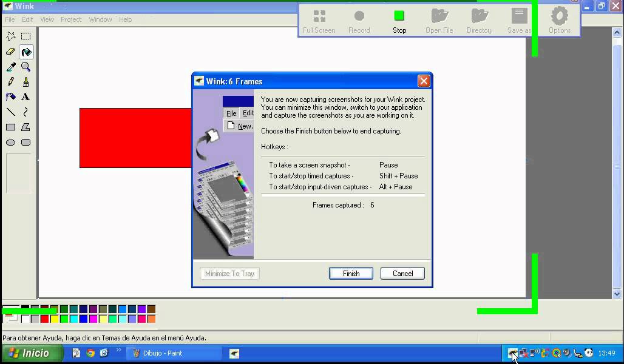Click the Full Screen recorder icon

click(x=319, y=21)
